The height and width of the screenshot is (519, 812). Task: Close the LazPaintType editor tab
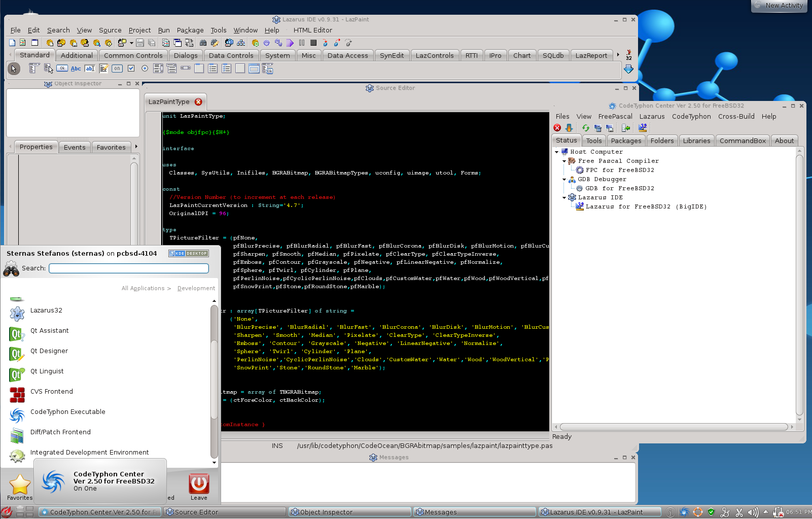coord(198,101)
